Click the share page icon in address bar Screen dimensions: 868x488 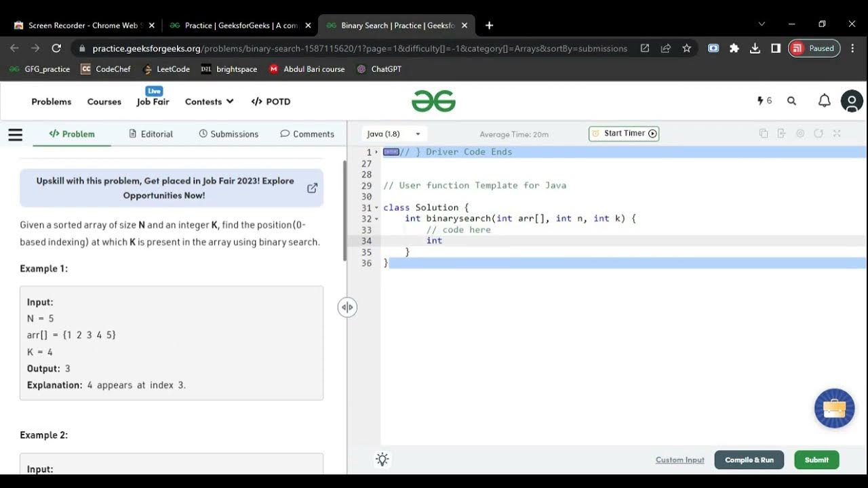[x=666, y=48]
